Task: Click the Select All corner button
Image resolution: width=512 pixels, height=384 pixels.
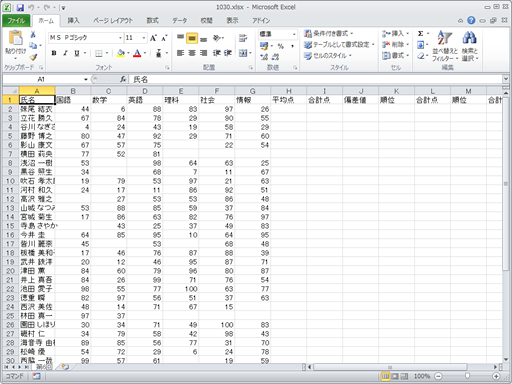Action: tap(11, 91)
